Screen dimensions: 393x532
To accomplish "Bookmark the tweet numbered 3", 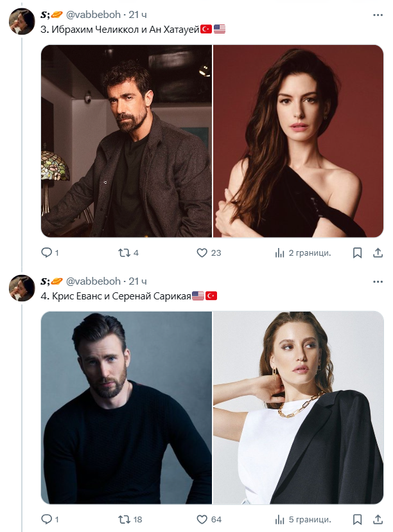I will 358,253.
